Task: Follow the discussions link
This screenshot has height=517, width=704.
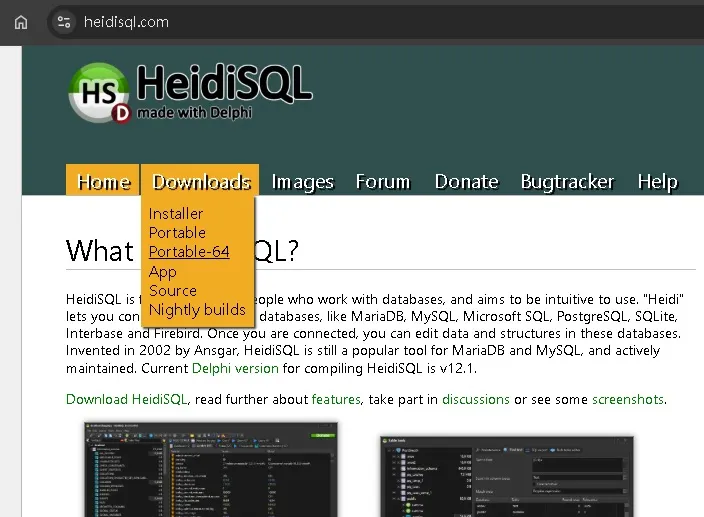Action: 476,399
